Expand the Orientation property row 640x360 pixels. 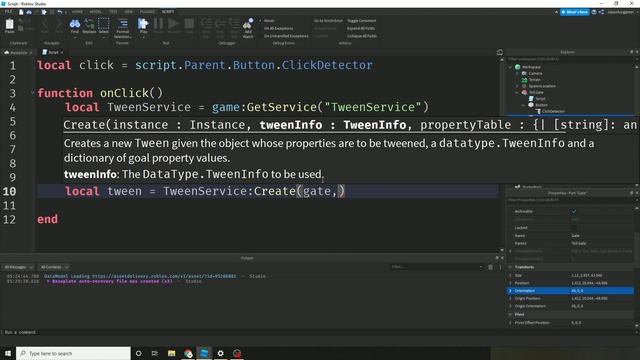(x=510, y=291)
